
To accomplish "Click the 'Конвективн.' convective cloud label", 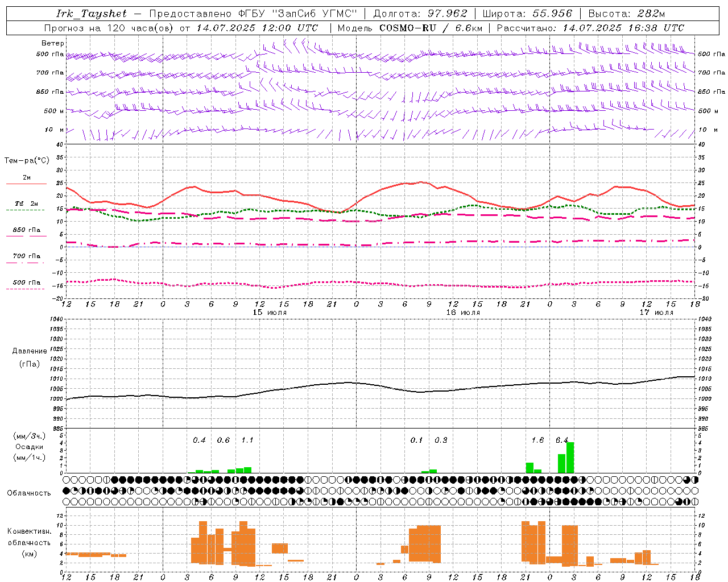I will pos(30,531).
